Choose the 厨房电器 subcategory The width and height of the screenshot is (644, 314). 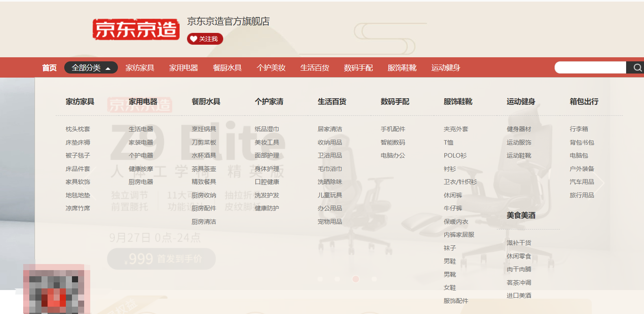[x=141, y=182]
